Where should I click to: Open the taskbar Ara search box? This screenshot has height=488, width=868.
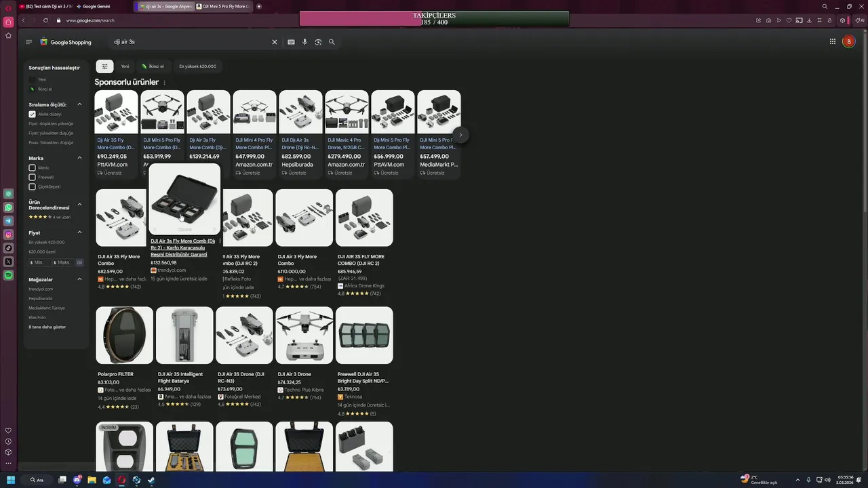click(37, 480)
